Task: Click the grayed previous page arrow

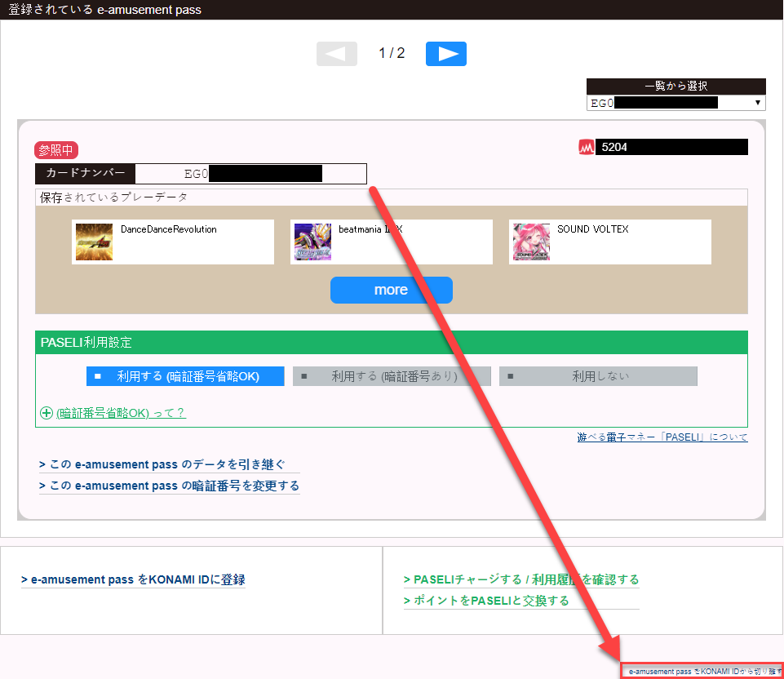Action: [337, 54]
